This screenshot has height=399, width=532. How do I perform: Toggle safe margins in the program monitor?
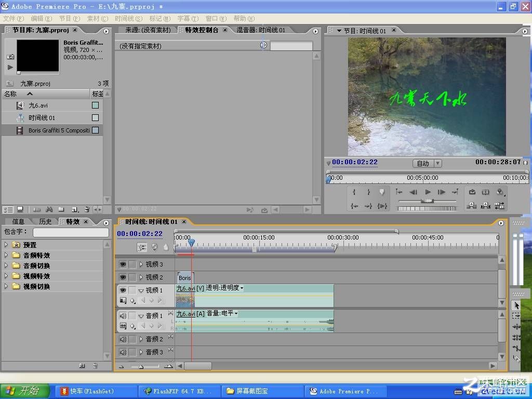(486, 192)
